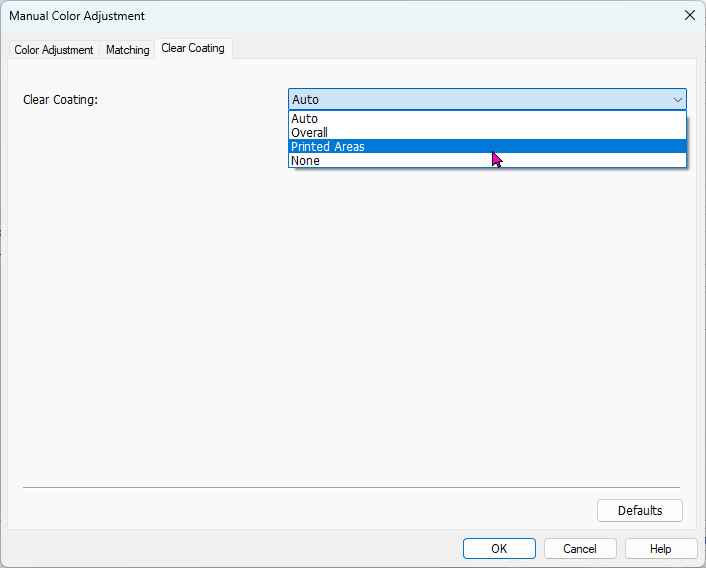The width and height of the screenshot is (706, 568).
Task: Choose Auto from the dropdown list
Action: point(305,119)
